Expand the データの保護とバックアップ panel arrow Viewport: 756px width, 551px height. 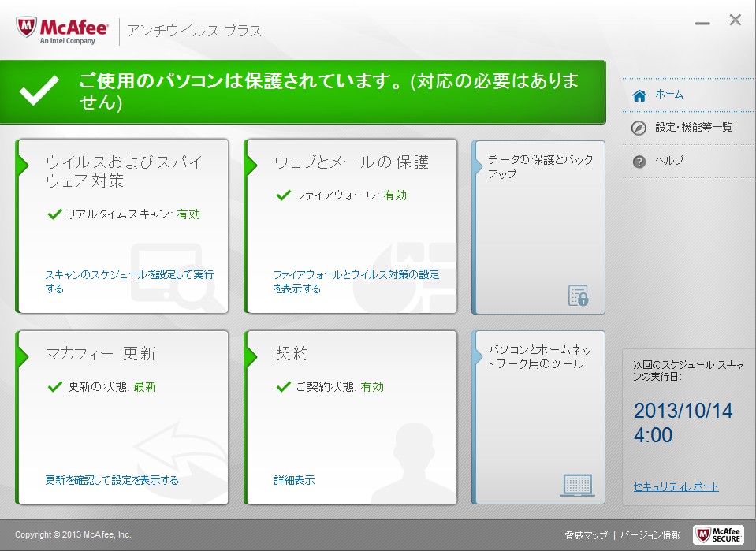478,166
